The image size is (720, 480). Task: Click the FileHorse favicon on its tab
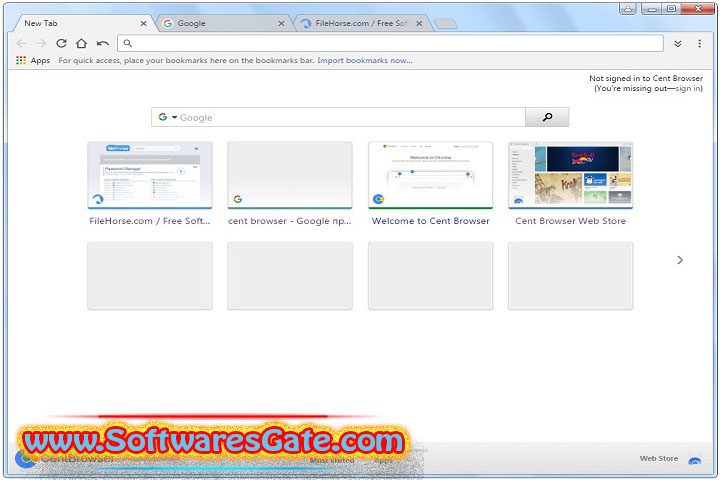pos(306,23)
